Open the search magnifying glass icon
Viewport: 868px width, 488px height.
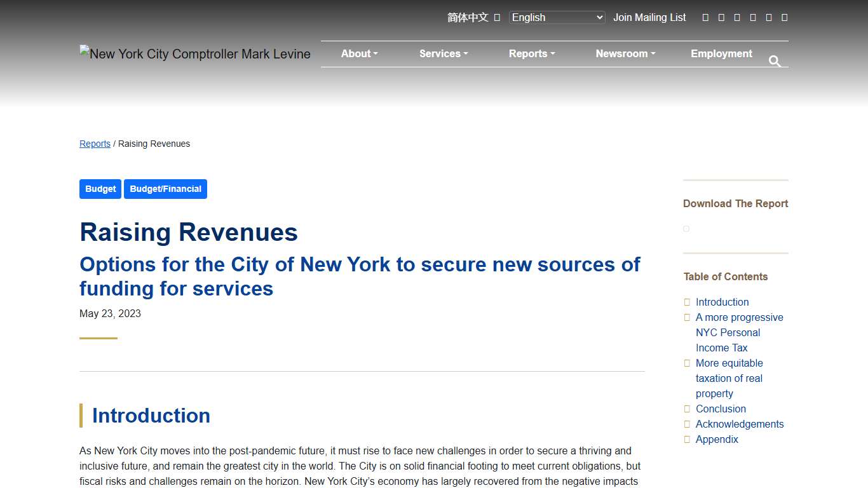point(775,61)
